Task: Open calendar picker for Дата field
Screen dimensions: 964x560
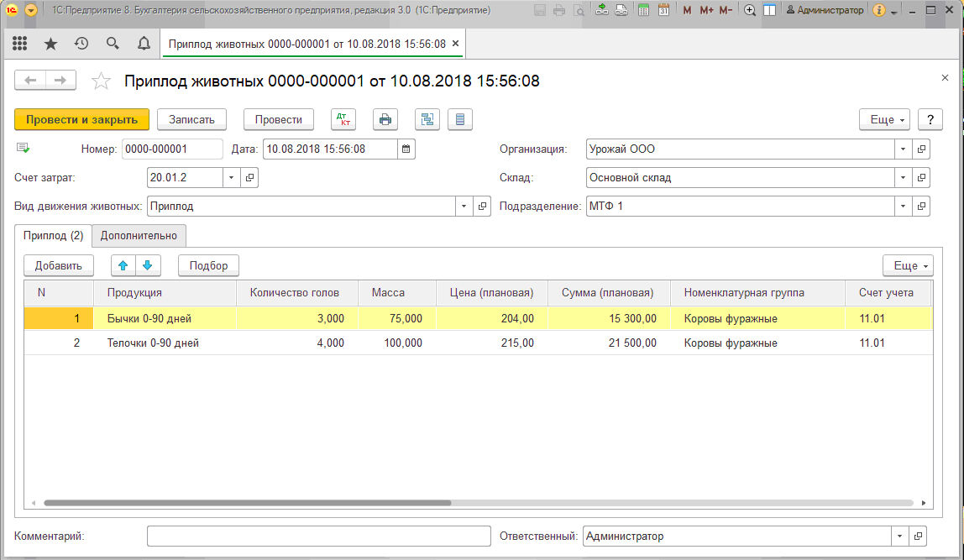Action: 406,149
